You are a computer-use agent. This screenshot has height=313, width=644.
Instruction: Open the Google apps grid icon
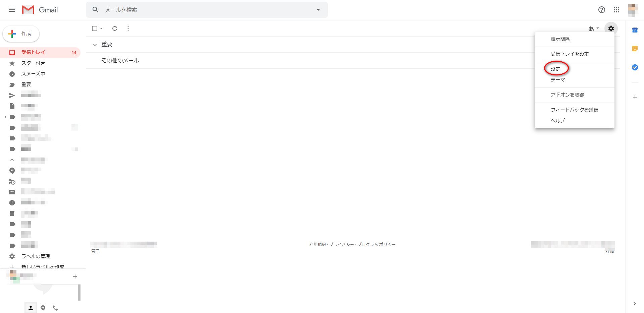point(616,10)
